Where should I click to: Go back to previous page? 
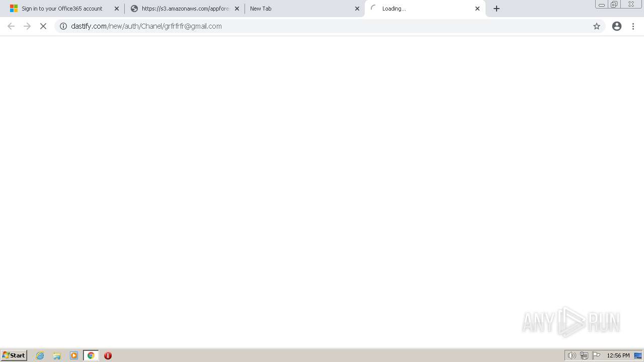[x=11, y=26]
